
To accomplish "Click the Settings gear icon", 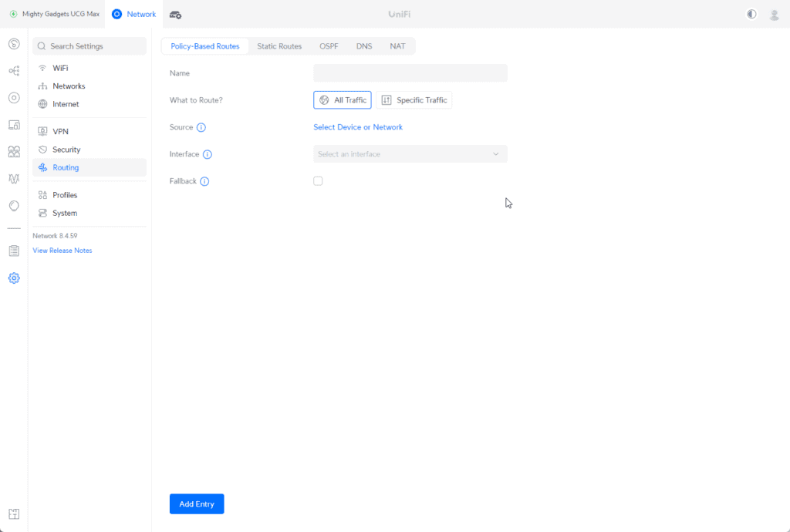I will coord(14,278).
